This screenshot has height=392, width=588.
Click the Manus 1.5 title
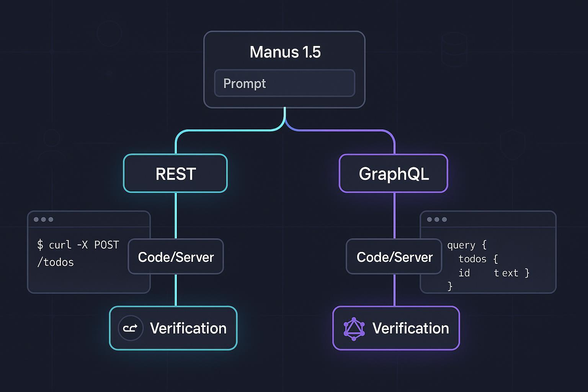click(285, 52)
